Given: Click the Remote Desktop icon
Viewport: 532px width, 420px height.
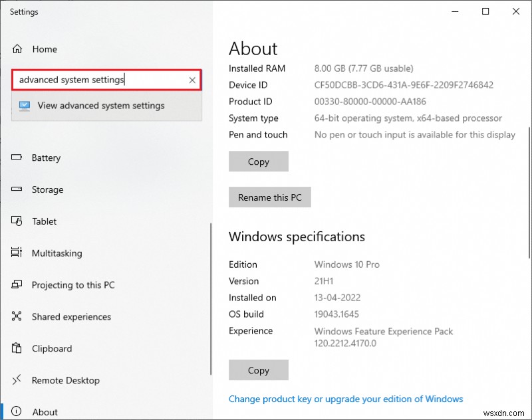Looking at the screenshot, I should click(x=17, y=381).
